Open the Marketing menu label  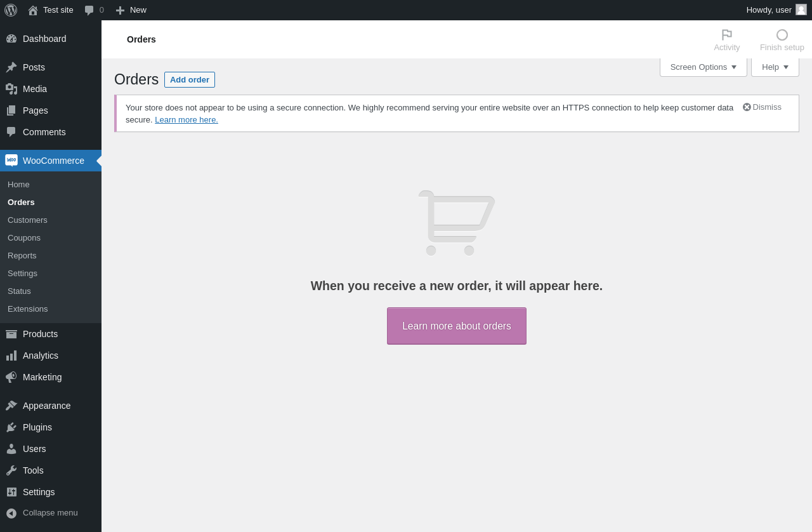pyautogui.click(x=43, y=377)
